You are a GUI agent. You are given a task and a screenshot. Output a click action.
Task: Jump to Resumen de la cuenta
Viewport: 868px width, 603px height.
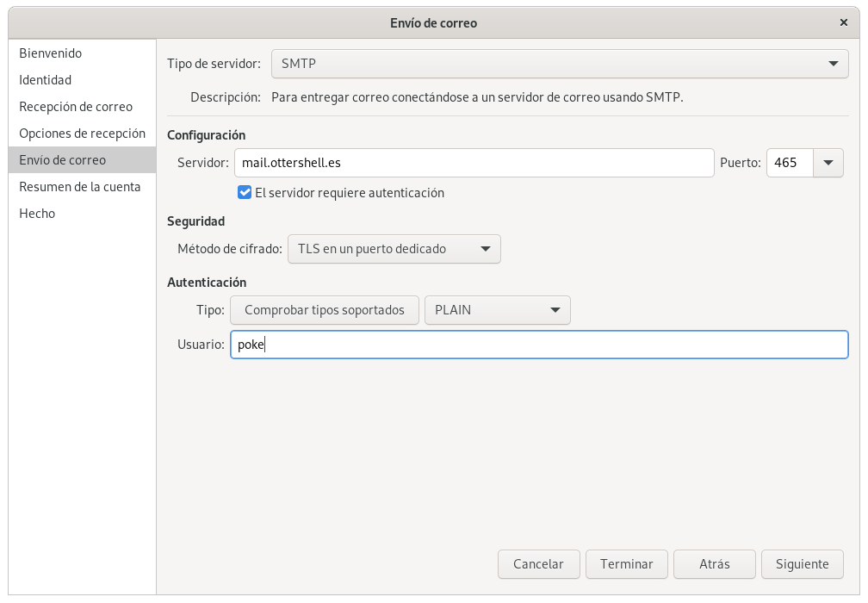[x=79, y=187]
